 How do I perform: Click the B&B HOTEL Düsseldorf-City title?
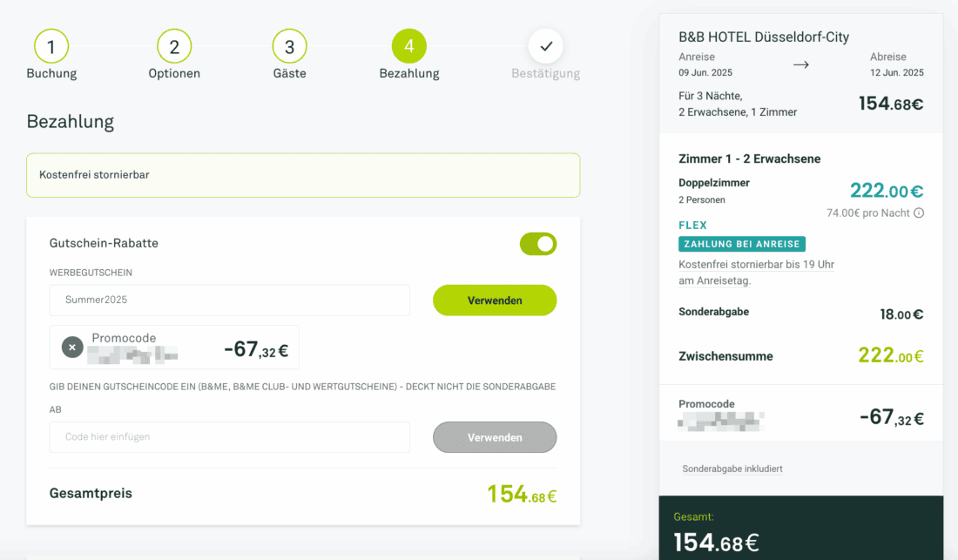point(764,37)
